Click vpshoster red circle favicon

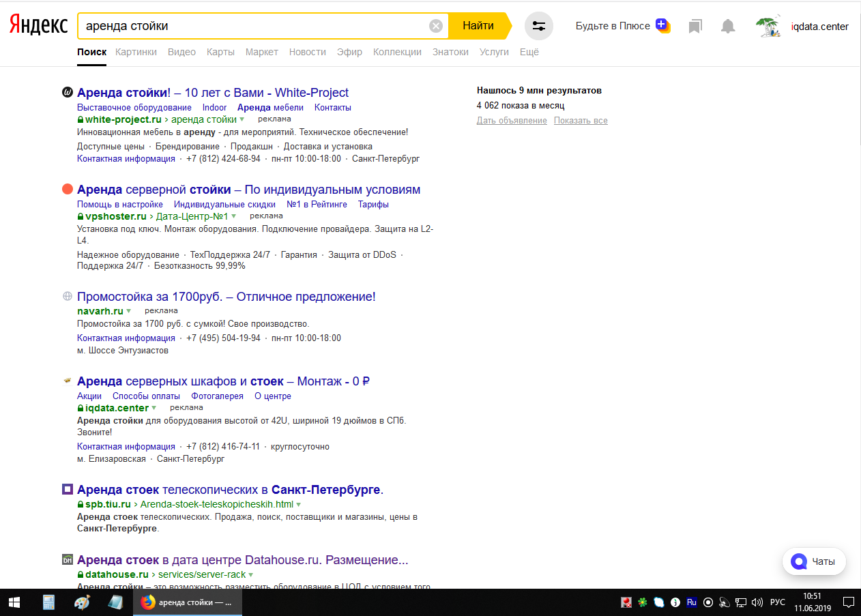click(67, 190)
